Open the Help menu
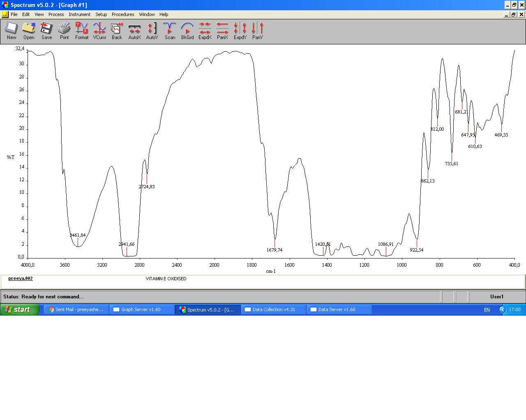This screenshot has height=420, width=526. pos(164,14)
